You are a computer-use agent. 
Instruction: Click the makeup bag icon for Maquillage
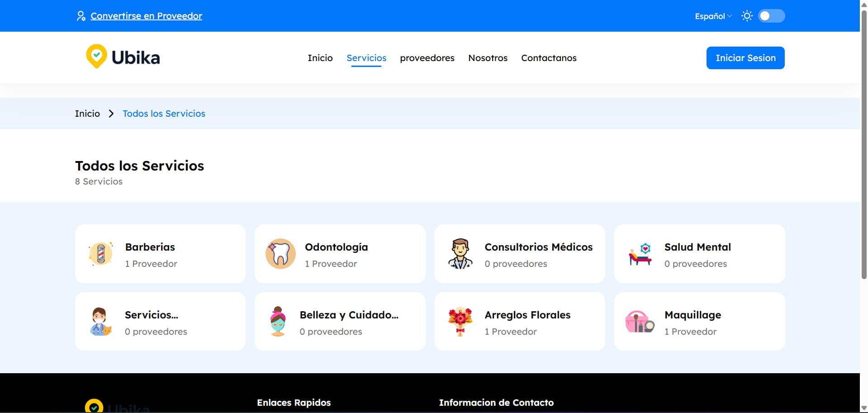pyautogui.click(x=640, y=322)
